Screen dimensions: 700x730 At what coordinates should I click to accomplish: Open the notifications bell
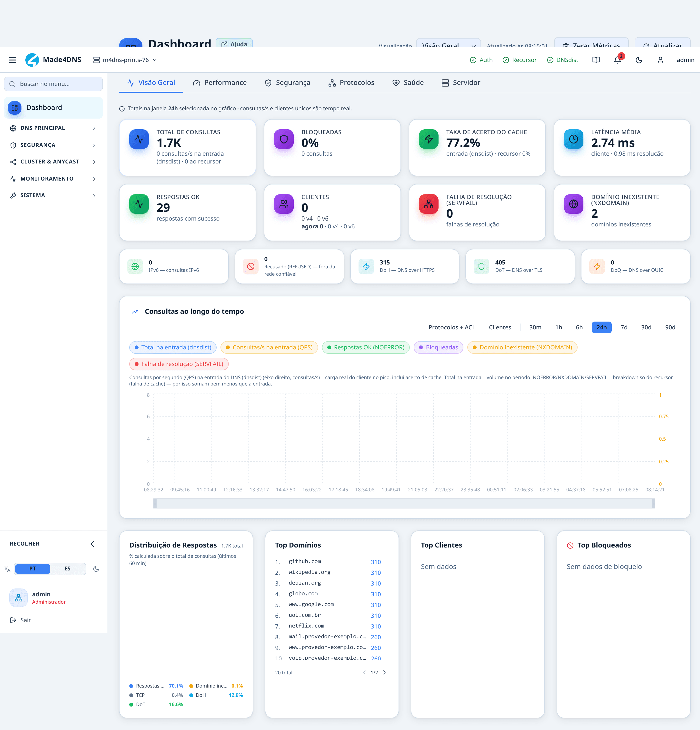618,60
